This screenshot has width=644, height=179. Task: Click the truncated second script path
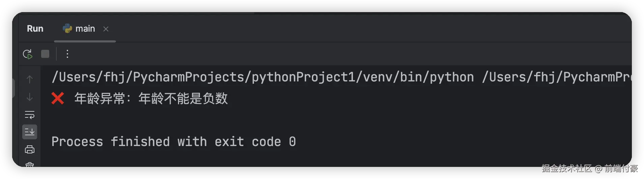(556, 77)
